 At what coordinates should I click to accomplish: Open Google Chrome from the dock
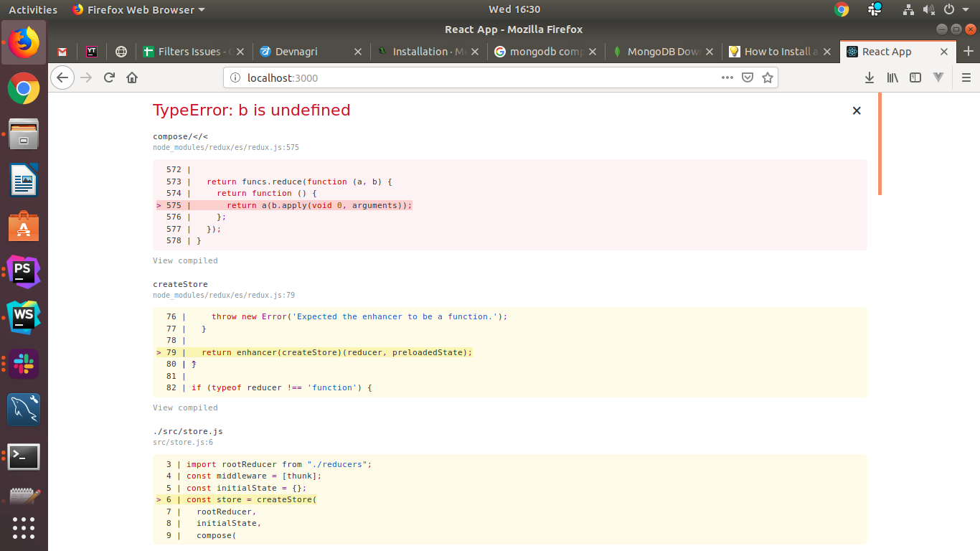click(x=24, y=88)
